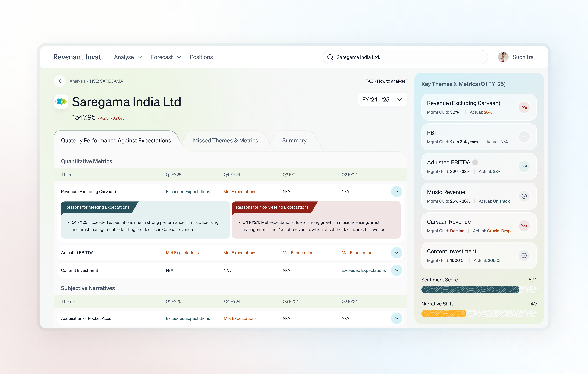Click the Positions navigation item

tap(201, 57)
